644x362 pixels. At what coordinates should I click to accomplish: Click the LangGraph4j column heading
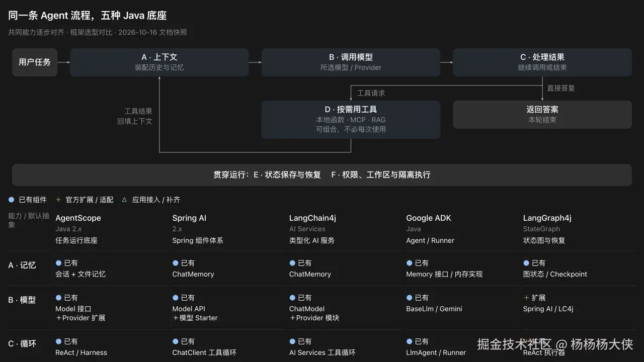[x=547, y=218]
